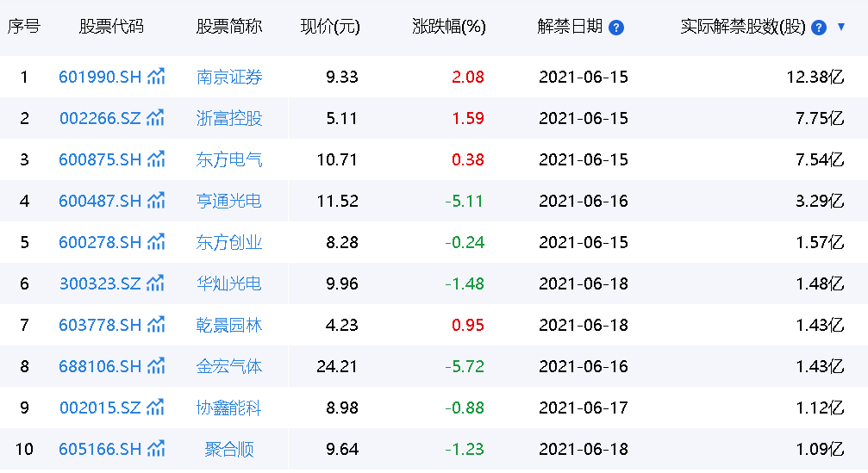The image size is (868, 473).
Task: Open stock code 600278.SH
Action: [x=100, y=242]
